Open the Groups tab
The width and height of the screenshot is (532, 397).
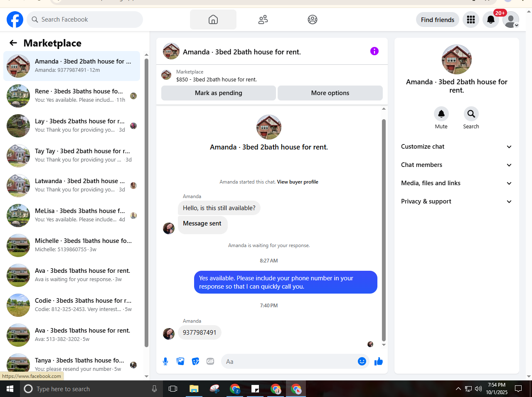pos(313,20)
